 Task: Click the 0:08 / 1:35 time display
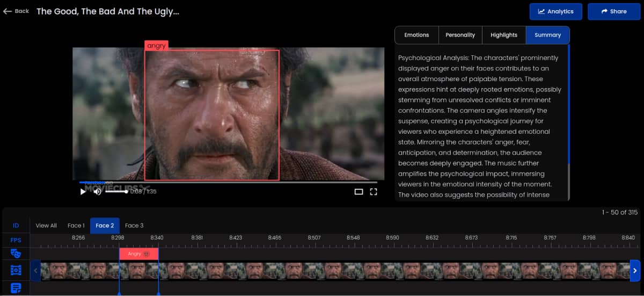click(x=143, y=192)
